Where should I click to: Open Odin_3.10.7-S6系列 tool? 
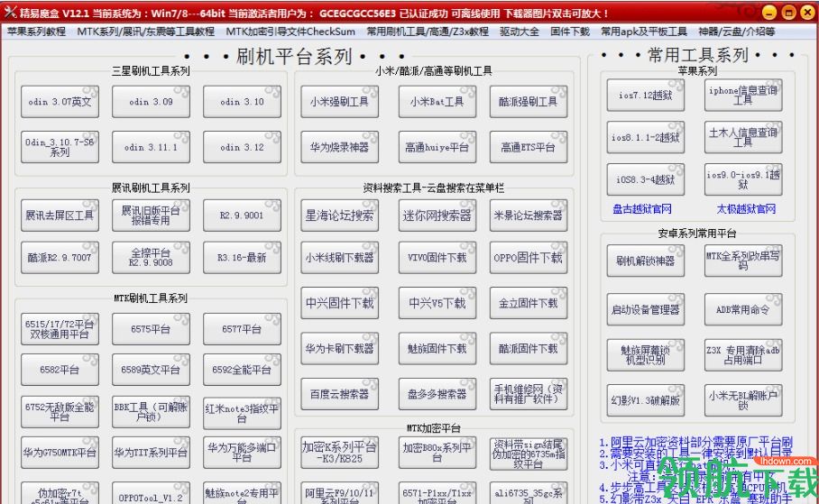(x=60, y=147)
